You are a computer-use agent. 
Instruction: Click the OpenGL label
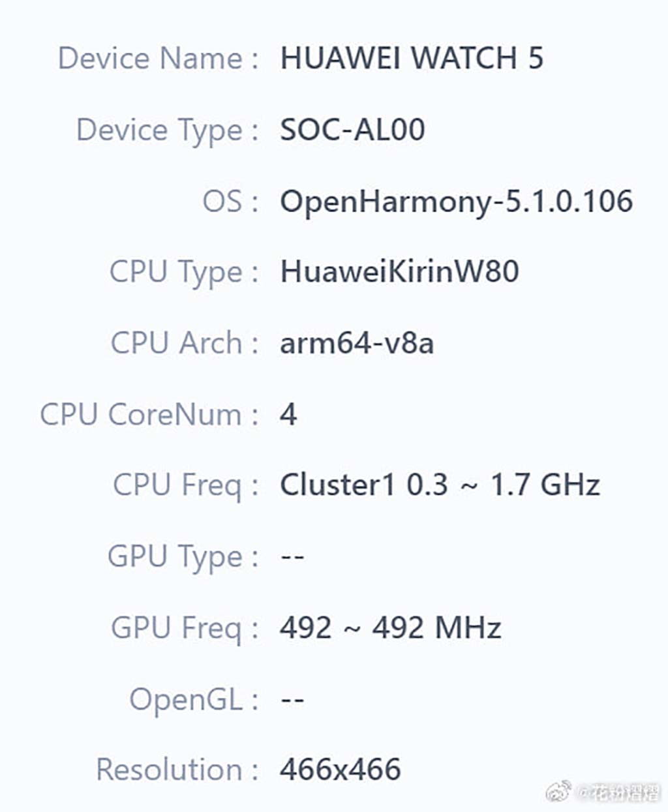pyautogui.click(x=186, y=699)
